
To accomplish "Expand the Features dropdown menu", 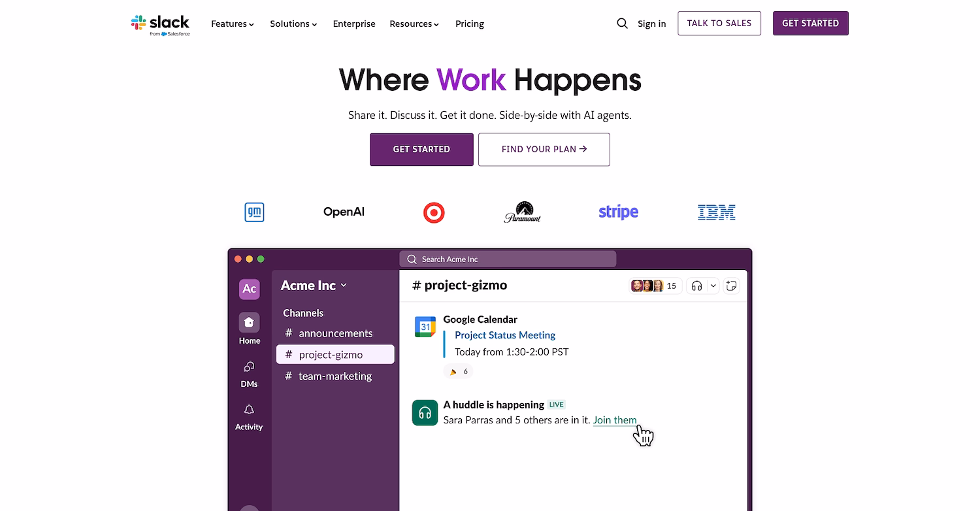I will click(x=233, y=24).
